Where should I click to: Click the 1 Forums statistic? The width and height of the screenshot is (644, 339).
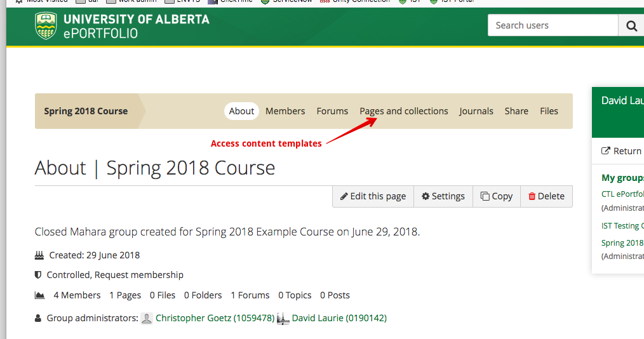point(250,295)
